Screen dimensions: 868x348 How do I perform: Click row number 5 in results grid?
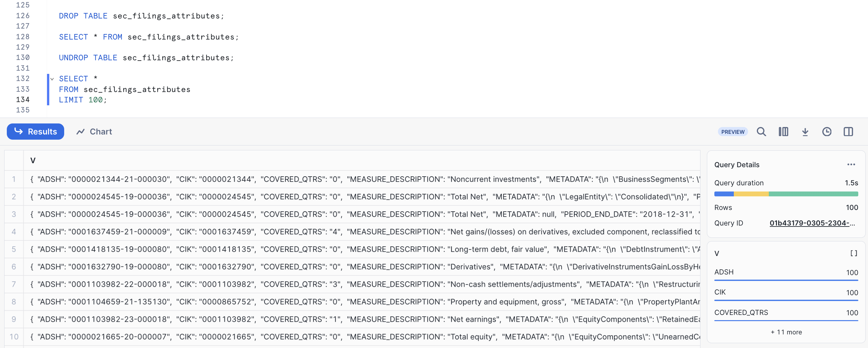14,249
